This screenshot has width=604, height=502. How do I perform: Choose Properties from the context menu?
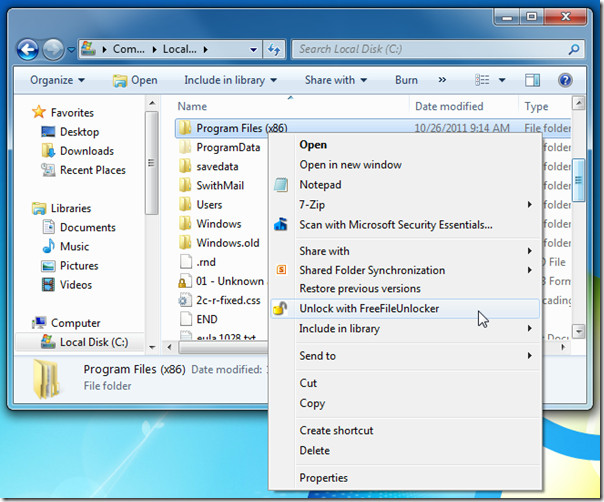(x=323, y=478)
